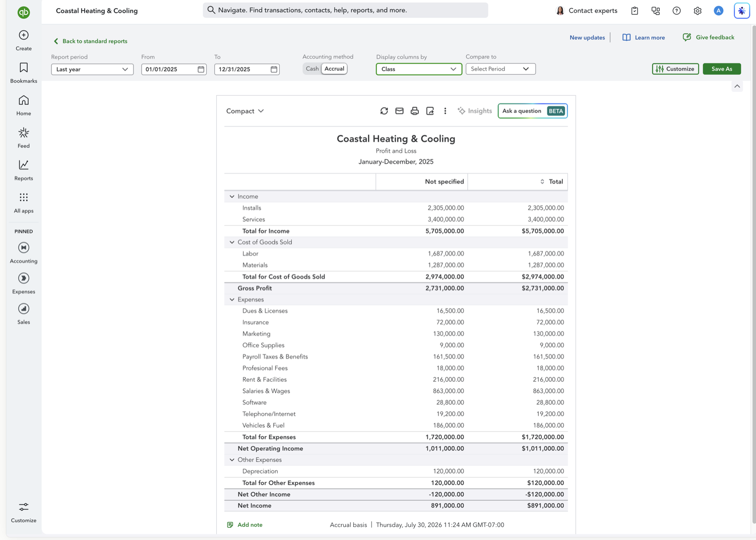Open the Feed sidebar item
The image size is (756, 540).
pyautogui.click(x=24, y=138)
